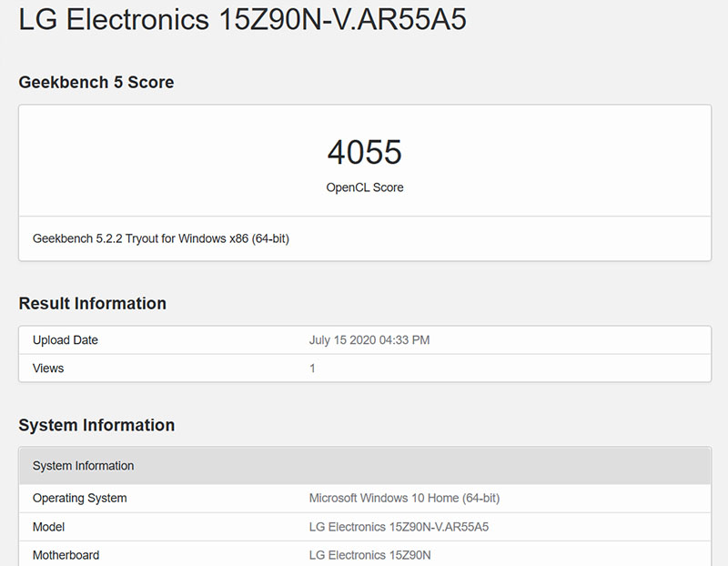Click the System Information section heading

click(99, 425)
